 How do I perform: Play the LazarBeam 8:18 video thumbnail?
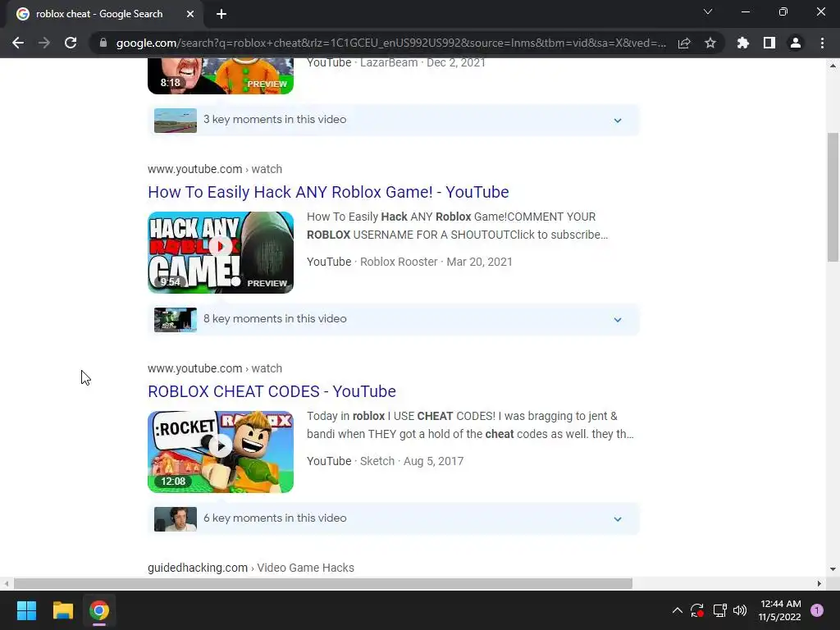tap(221, 76)
